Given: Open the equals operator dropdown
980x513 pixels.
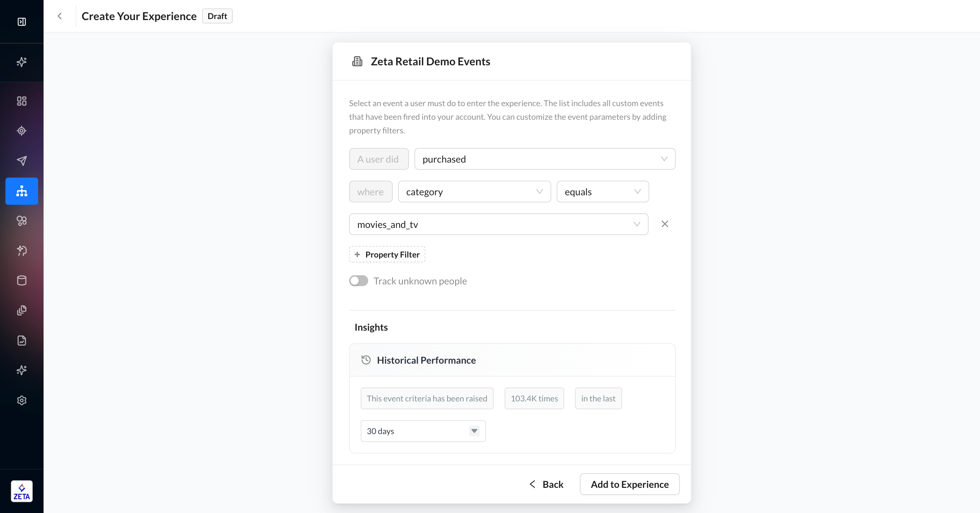Looking at the screenshot, I should point(602,192).
